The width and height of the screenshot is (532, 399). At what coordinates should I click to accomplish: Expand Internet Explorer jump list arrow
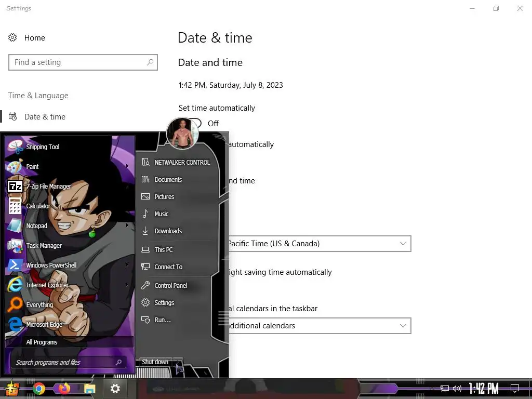tap(127, 285)
